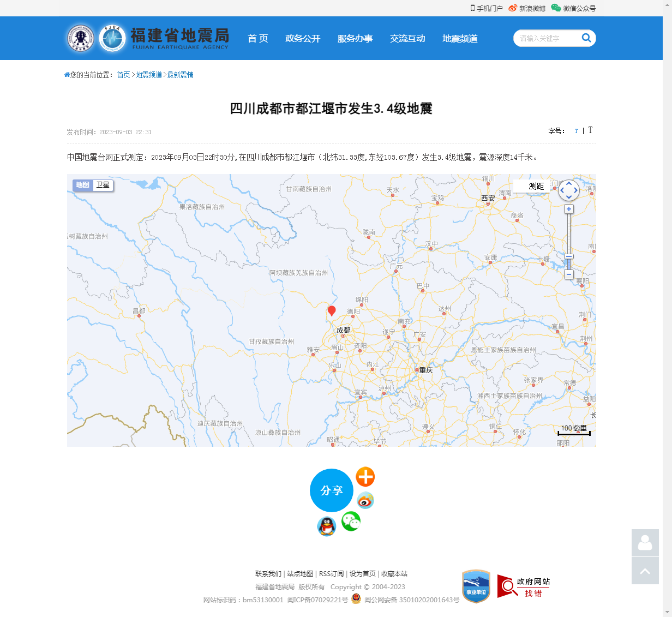Pan the map right with arrow control
Image resolution: width=672 pixels, height=617 pixels.
click(575, 190)
